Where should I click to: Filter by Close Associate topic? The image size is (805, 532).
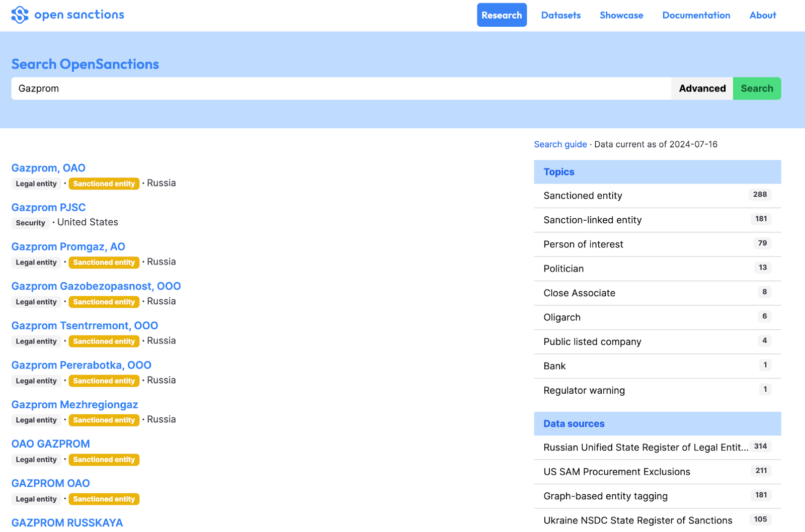pos(657,293)
